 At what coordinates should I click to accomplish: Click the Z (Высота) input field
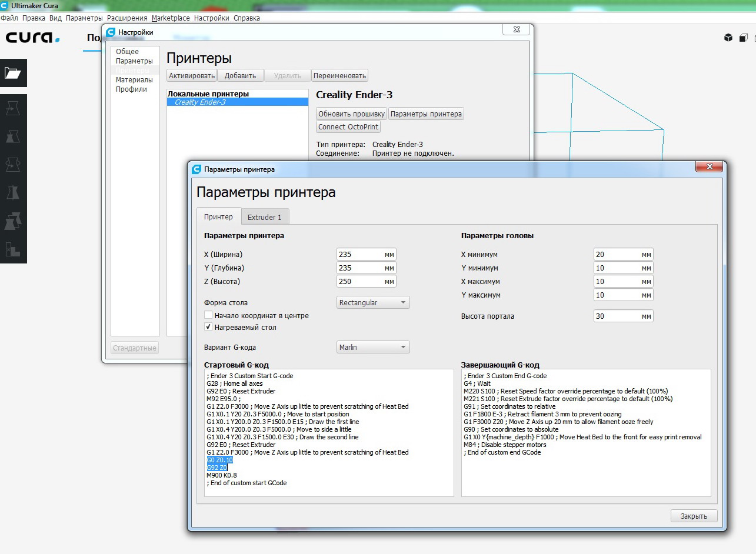click(x=367, y=281)
